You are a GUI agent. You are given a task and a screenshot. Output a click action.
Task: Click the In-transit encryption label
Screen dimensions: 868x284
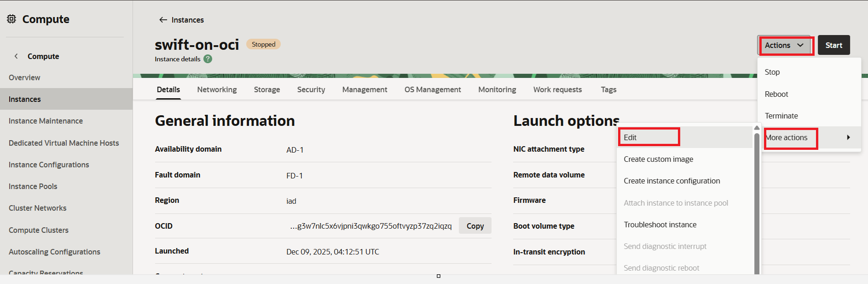tap(549, 252)
